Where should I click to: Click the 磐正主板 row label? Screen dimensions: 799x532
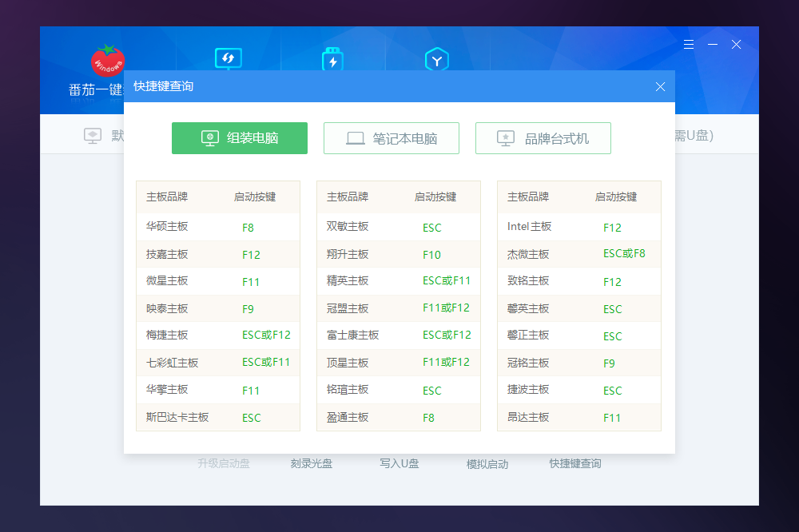pos(528,335)
